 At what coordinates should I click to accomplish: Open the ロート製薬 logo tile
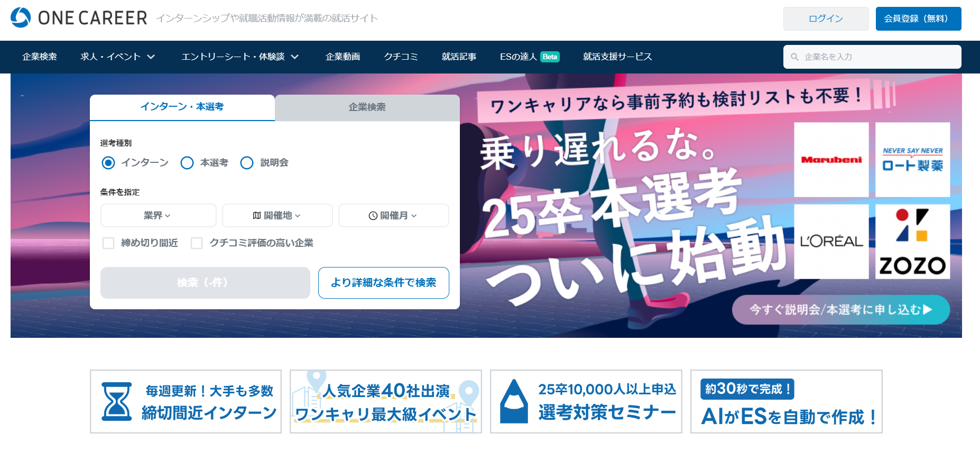click(913, 160)
